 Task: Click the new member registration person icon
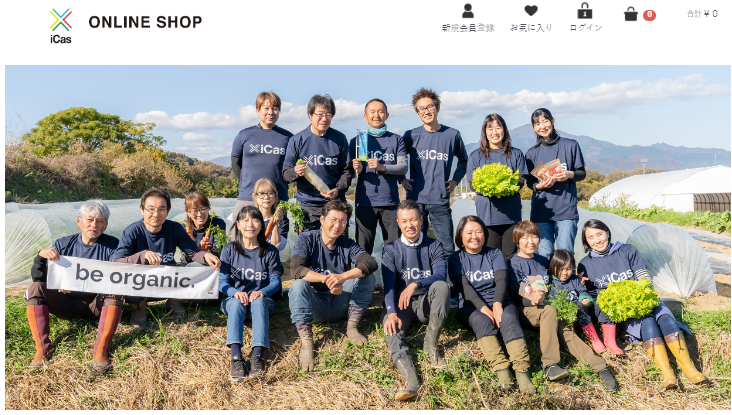(x=468, y=11)
